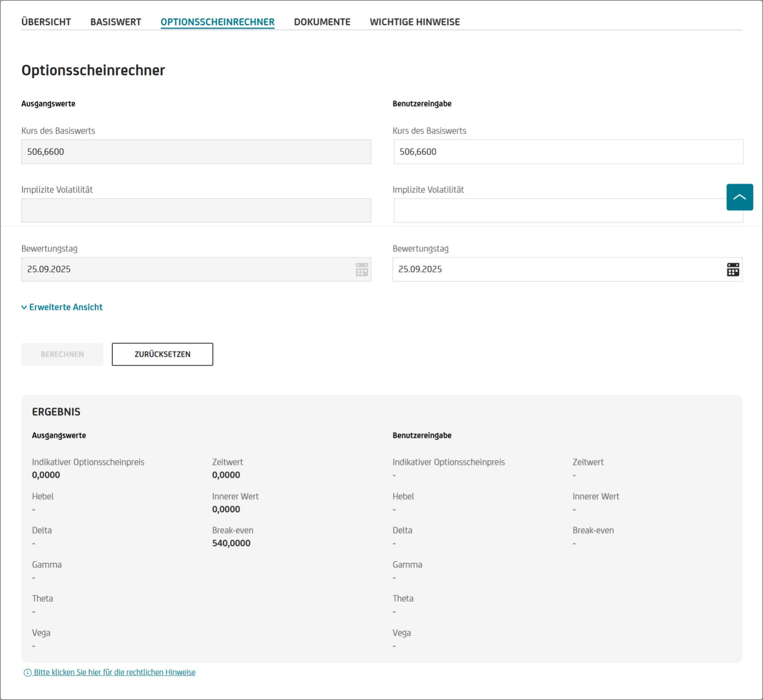Screen dimensions: 763x700
Task: Expand the Erweiterte Ansicht section
Action: coord(62,307)
